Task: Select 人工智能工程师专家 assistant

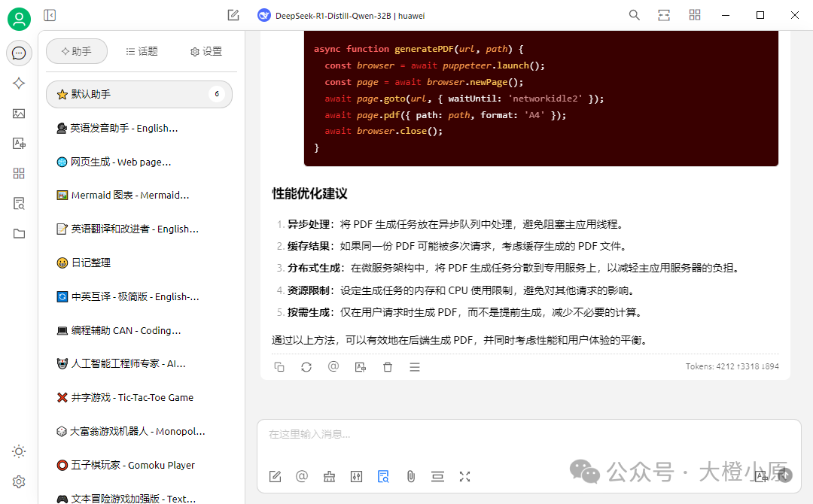Action: 139,363
